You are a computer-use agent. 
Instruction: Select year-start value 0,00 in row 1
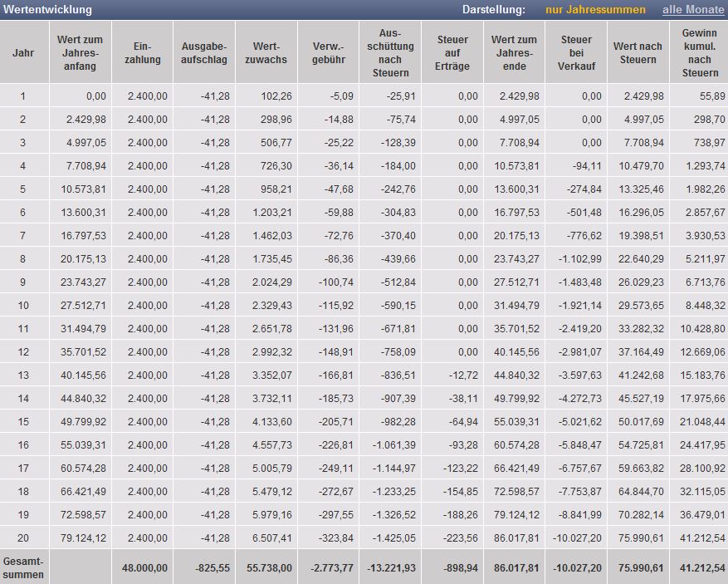tap(96, 96)
